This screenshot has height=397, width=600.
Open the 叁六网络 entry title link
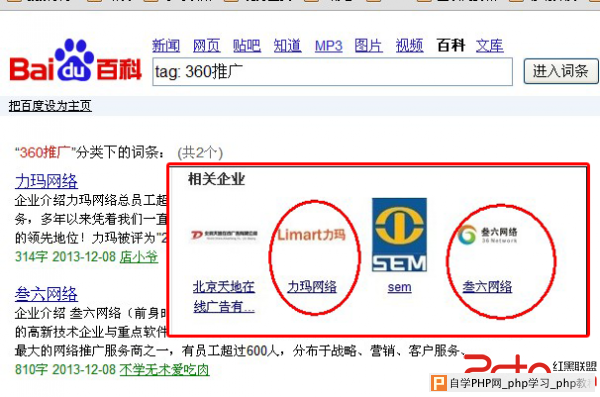[46, 294]
